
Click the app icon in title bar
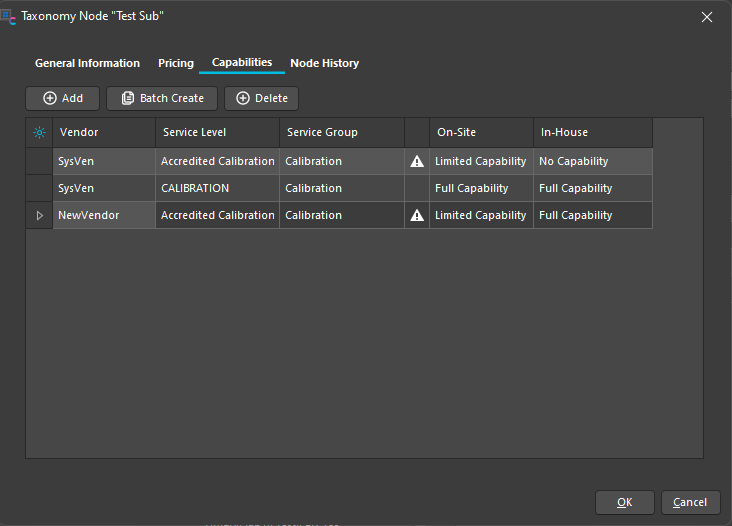pos(10,17)
